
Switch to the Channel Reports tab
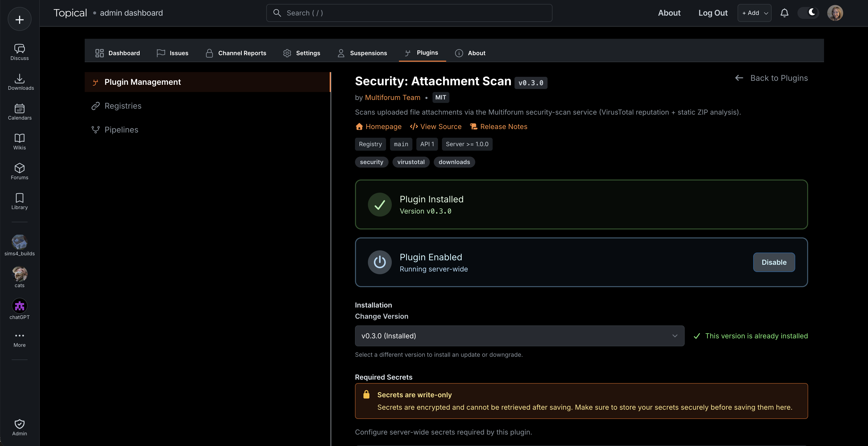236,53
